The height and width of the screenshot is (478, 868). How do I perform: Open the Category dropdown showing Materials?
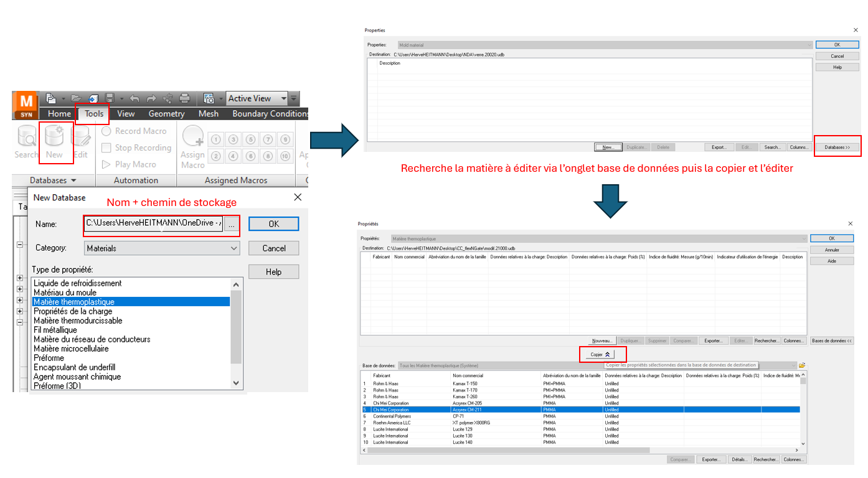pyautogui.click(x=162, y=248)
